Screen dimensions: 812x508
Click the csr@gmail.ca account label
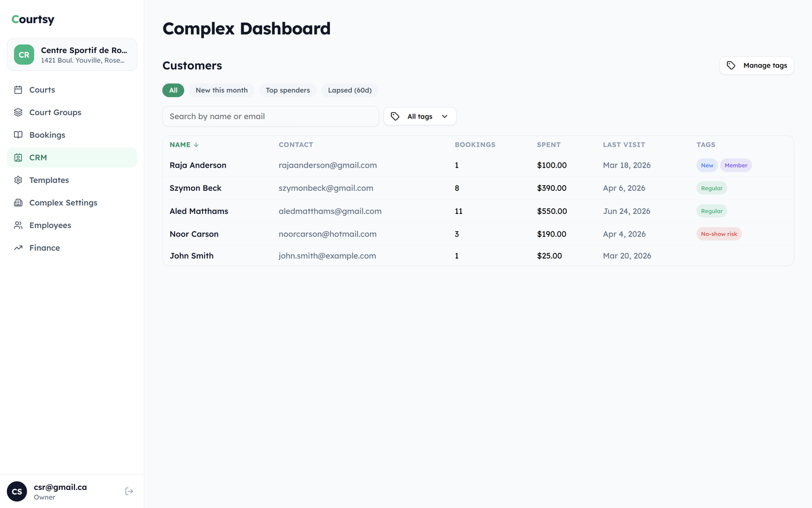click(60, 487)
